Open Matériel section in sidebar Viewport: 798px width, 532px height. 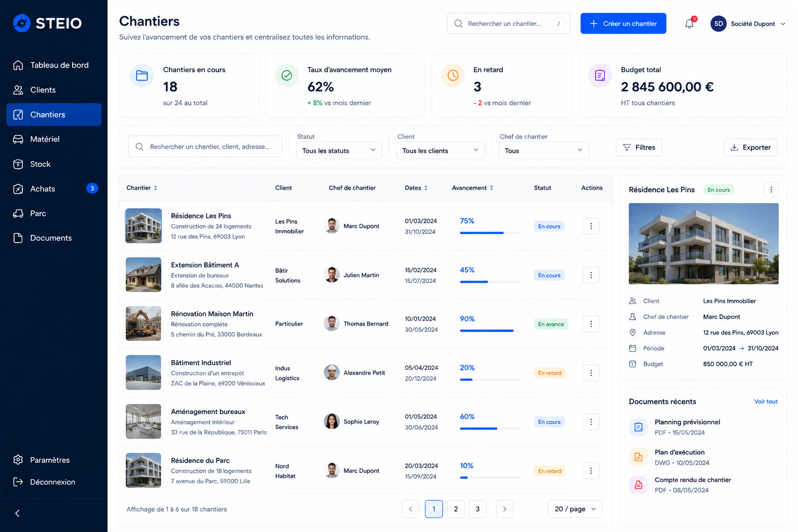pyautogui.click(x=54, y=139)
